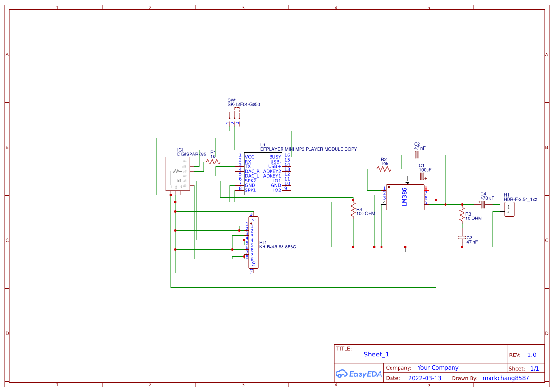Click electrolytic capacitor C4 labeled 470 uF
The image size is (554, 392).
(482, 204)
